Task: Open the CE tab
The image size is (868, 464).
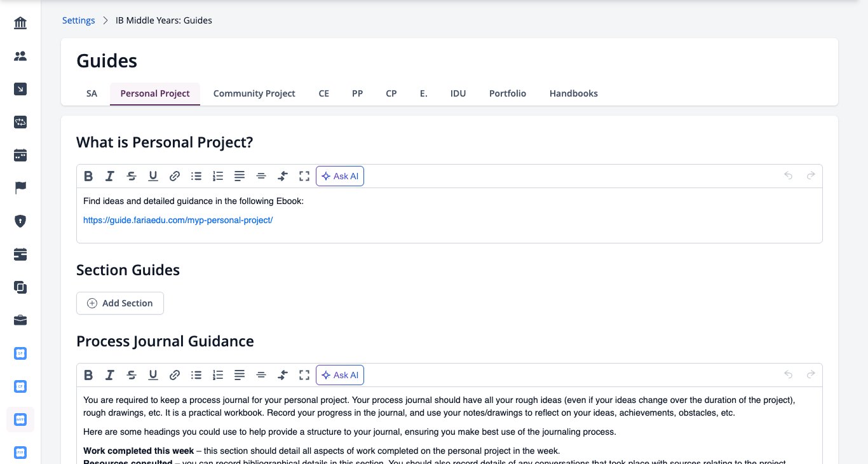Action: [x=324, y=93]
